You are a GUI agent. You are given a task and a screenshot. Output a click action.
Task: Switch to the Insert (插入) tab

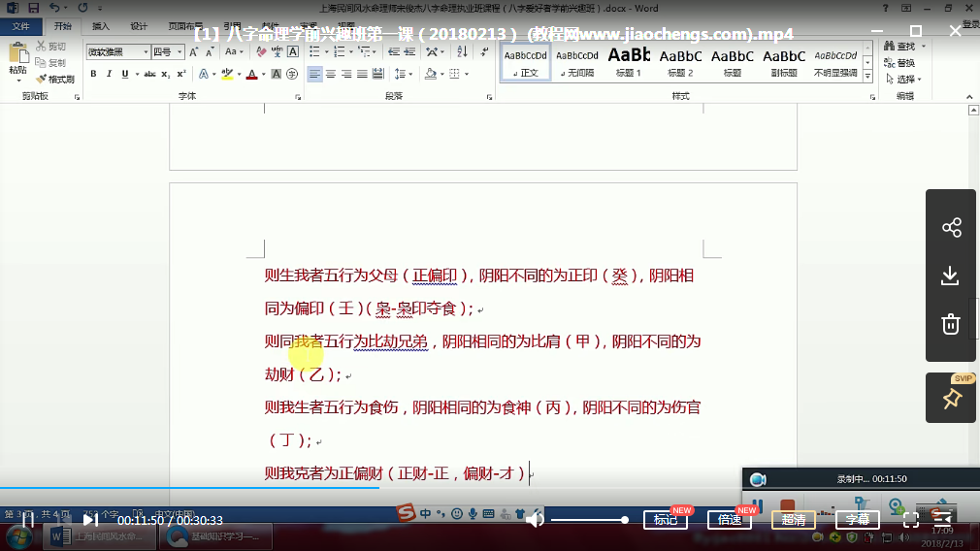click(101, 26)
